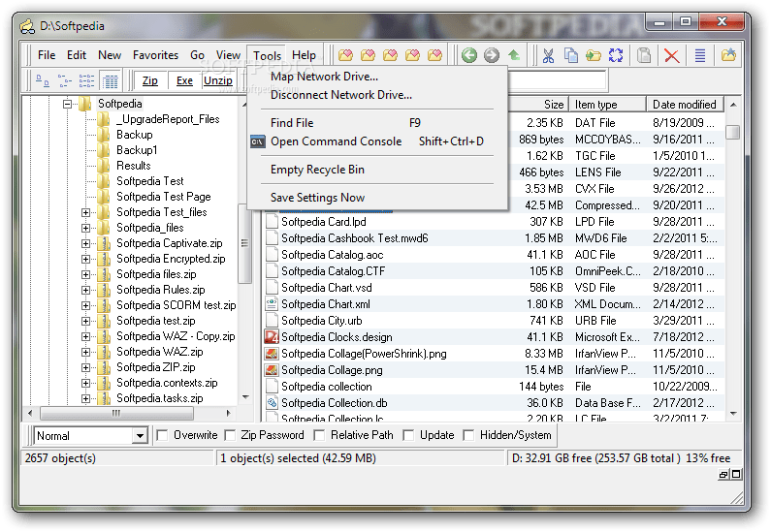Click the Forward navigation arrow

pos(492,55)
